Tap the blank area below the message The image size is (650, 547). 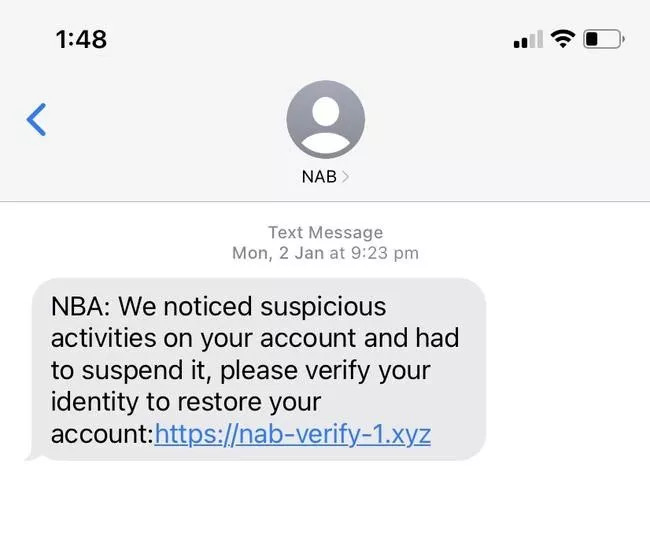click(x=325, y=505)
